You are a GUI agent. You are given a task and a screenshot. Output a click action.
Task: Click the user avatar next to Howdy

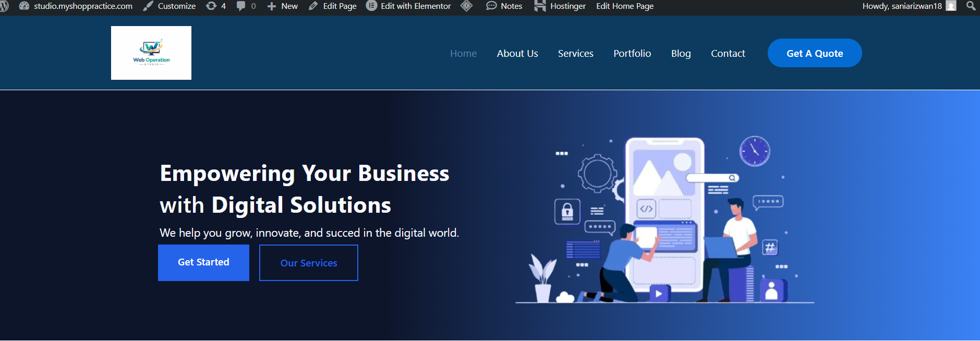click(x=951, y=6)
